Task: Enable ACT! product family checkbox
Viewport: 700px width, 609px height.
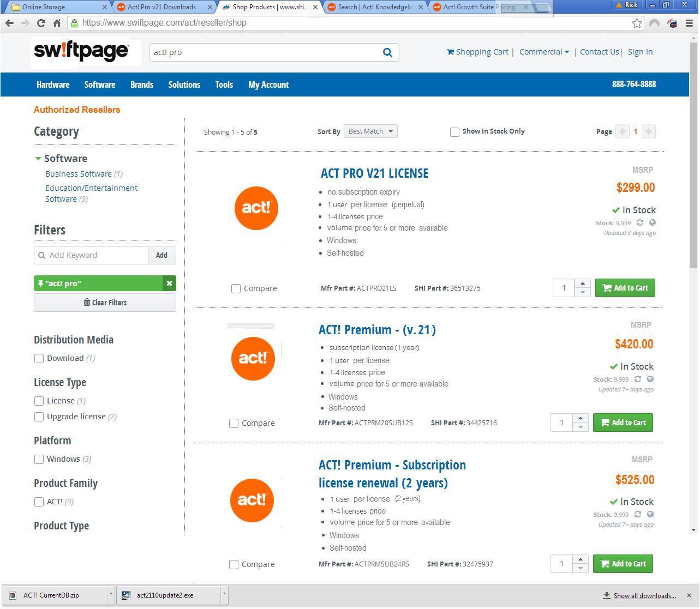Action: [x=39, y=502]
